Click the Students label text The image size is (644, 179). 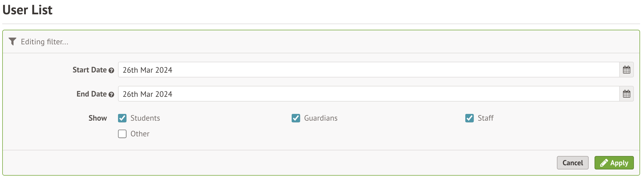coord(145,118)
